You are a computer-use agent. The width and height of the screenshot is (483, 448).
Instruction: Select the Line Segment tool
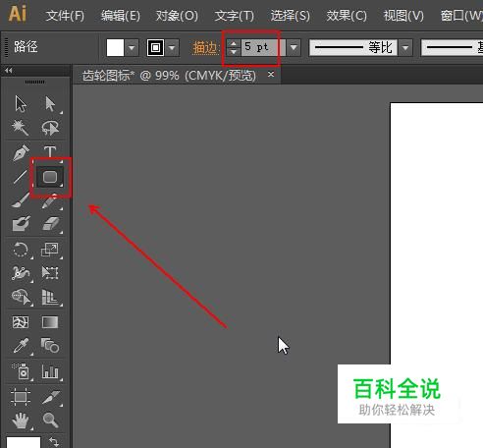tap(21, 177)
